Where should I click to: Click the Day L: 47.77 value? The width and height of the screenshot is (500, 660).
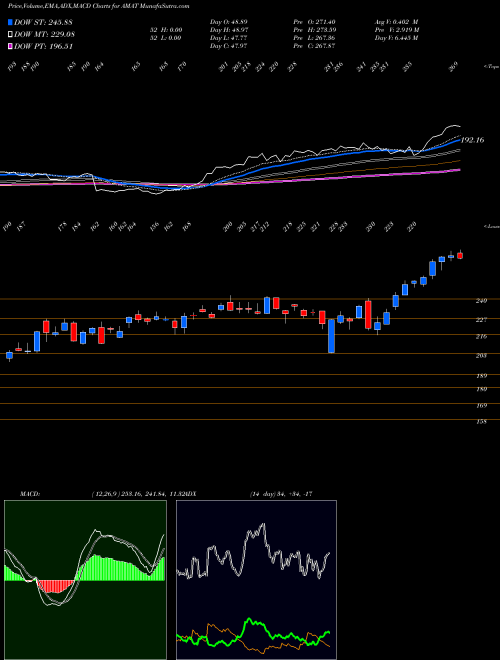tap(228, 38)
